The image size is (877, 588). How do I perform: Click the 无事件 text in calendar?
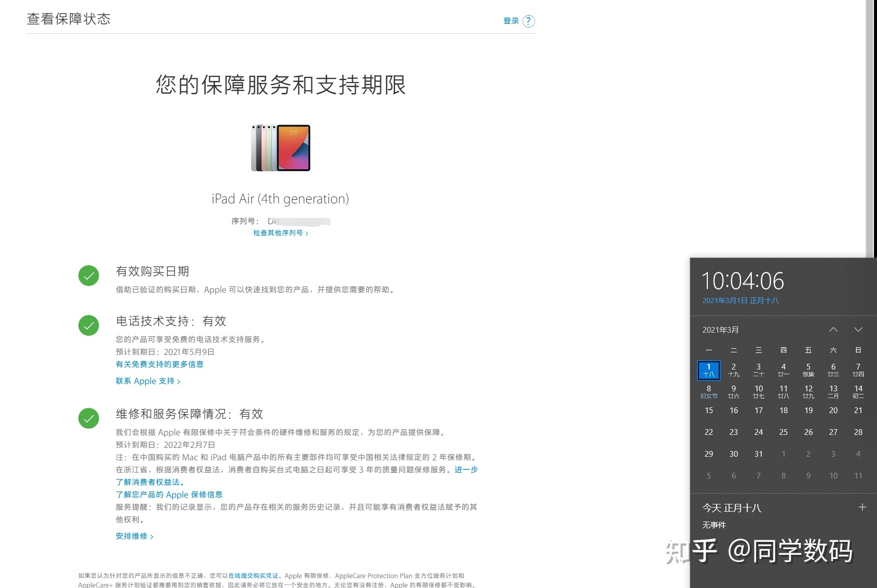714,525
